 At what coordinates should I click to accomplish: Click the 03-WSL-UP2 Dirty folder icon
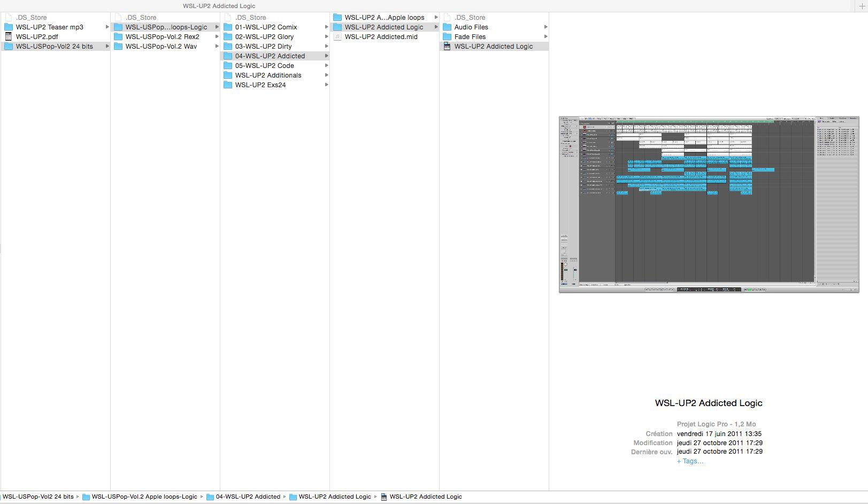click(x=228, y=46)
